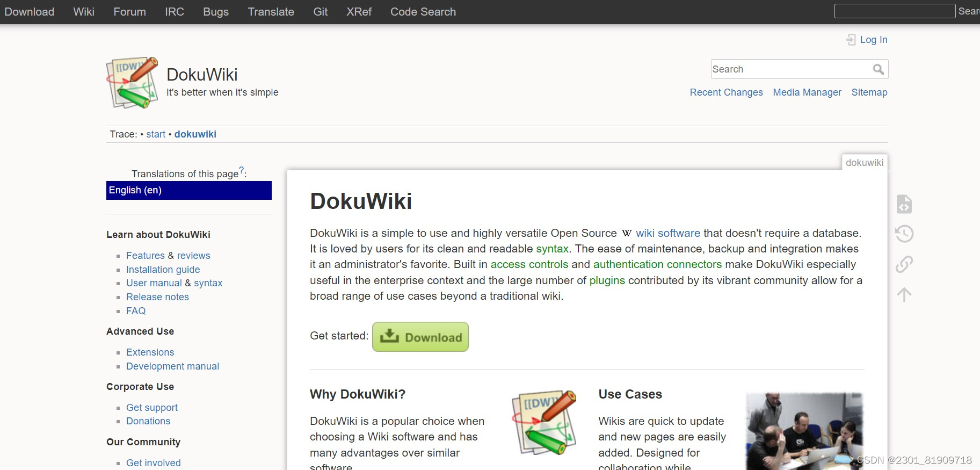Click the Back to top arrow icon
The width and height of the screenshot is (980, 470).
[904, 294]
